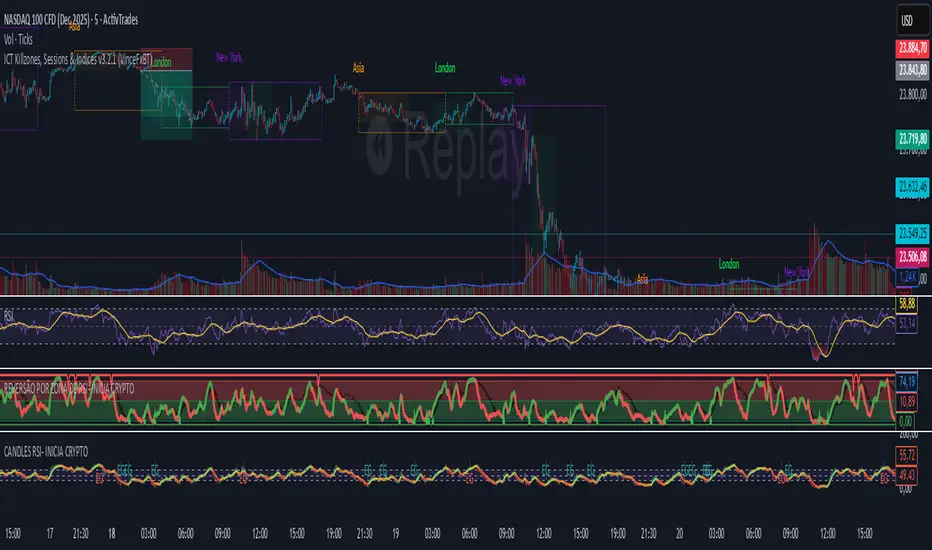Select the Vol · Ticks indicator legend
This screenshot has width=932, height=550.
[x=18, y=39]
